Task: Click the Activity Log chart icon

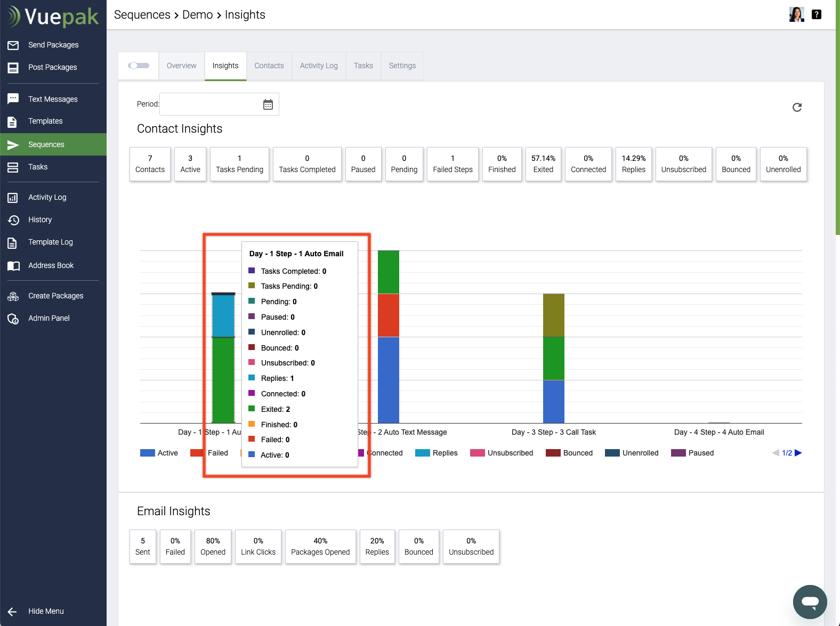Action: (13, 198)
